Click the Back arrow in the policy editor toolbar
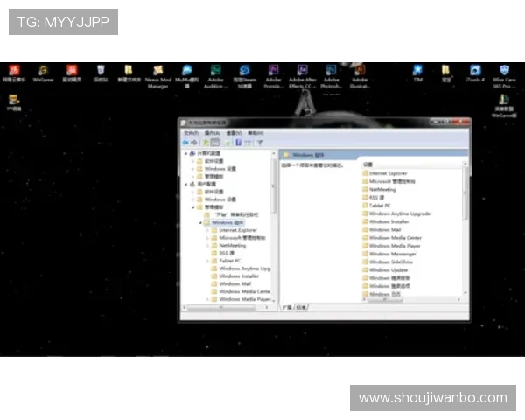This screenshot has height=420, width=525. pos(185,142)
